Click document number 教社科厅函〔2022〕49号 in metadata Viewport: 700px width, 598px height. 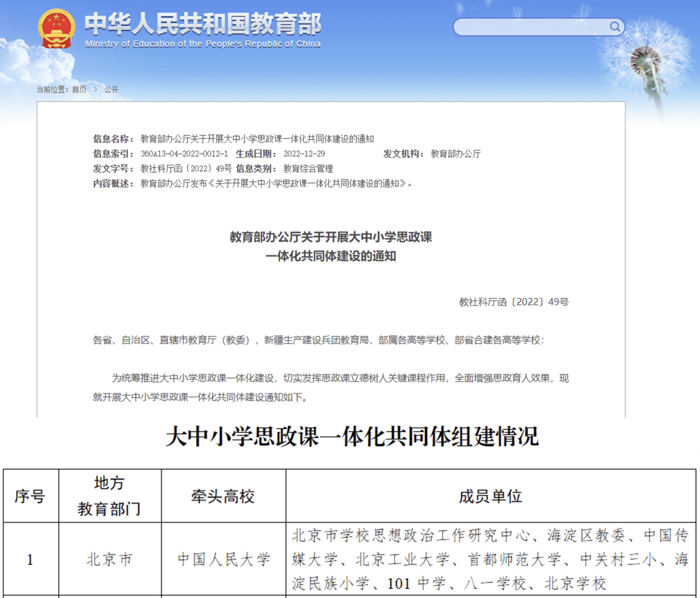[186, 168]
